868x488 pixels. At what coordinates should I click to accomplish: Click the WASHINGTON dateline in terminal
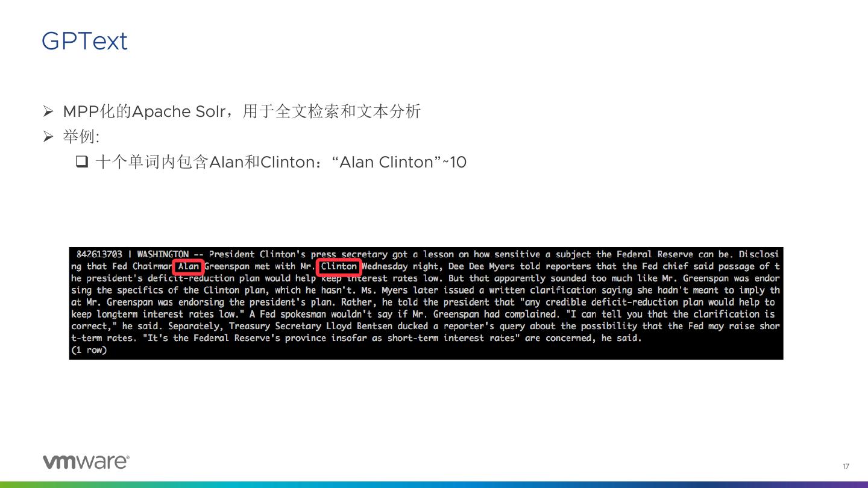pos(163,254)
